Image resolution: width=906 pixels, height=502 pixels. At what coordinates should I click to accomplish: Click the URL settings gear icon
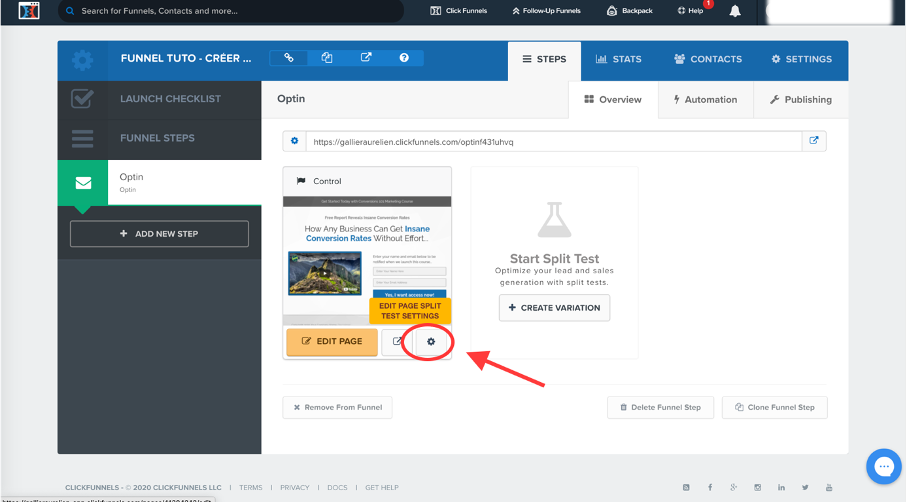pos(295,141)
